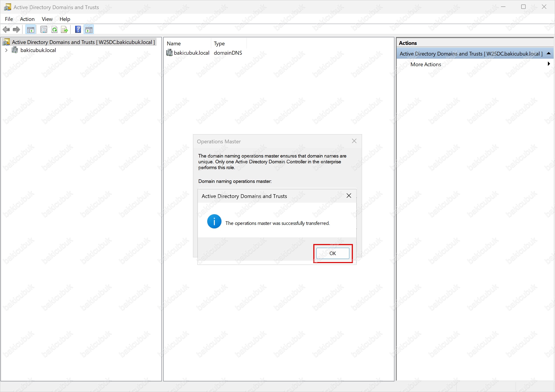Open the Help toolbar icon

pyautogui.click(x=78, y=30)
